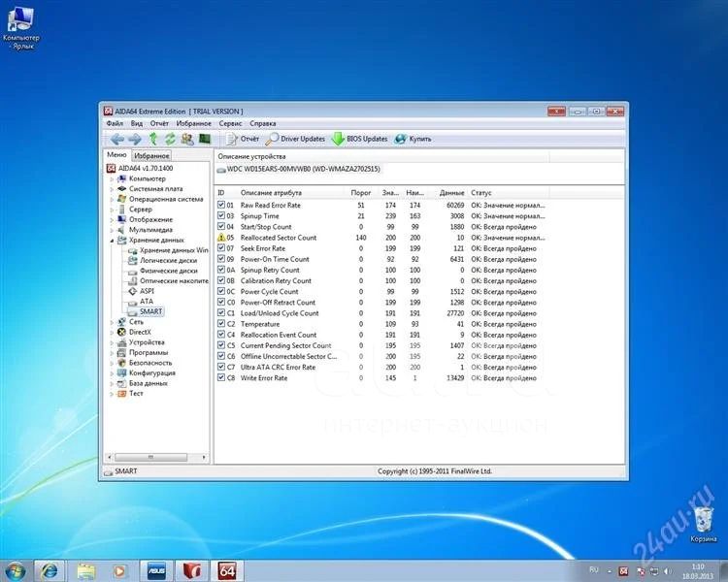Screen dimensions: 728x582
Task: Open the Файл menu
Action: [115, 123]
